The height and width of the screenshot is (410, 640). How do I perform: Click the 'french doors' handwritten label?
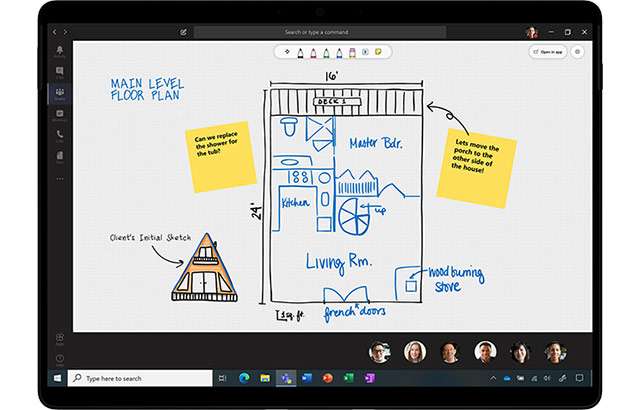[354, 312]
